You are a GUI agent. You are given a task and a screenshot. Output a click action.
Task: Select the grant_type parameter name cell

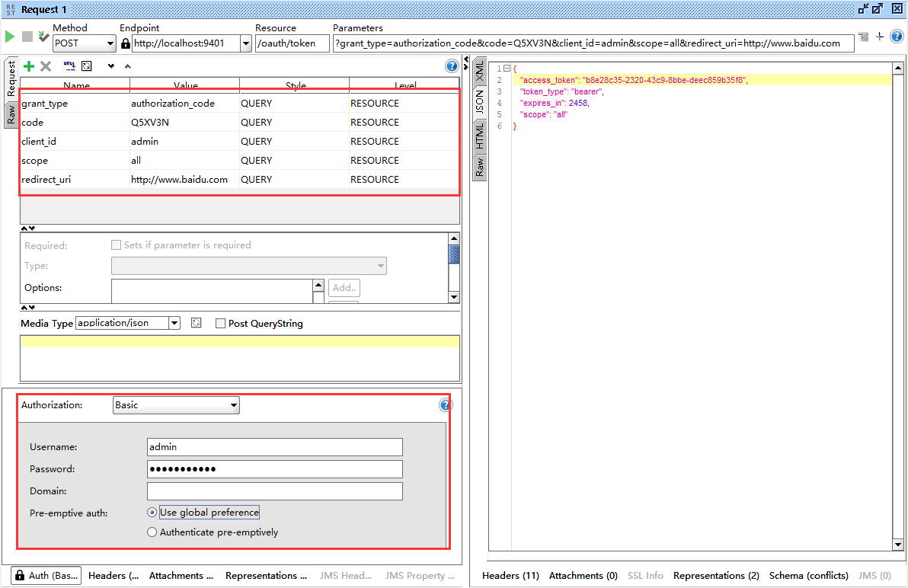tap(75, 104)
